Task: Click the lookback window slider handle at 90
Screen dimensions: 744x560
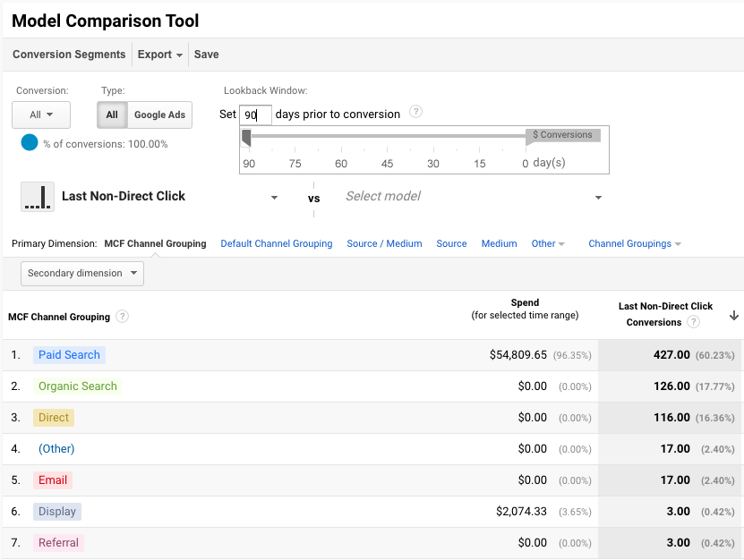Action: tap(246, 137)
